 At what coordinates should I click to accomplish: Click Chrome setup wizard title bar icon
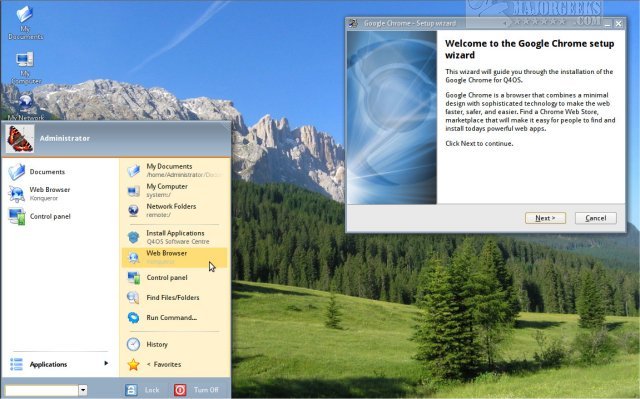click(x=353, y=23)
